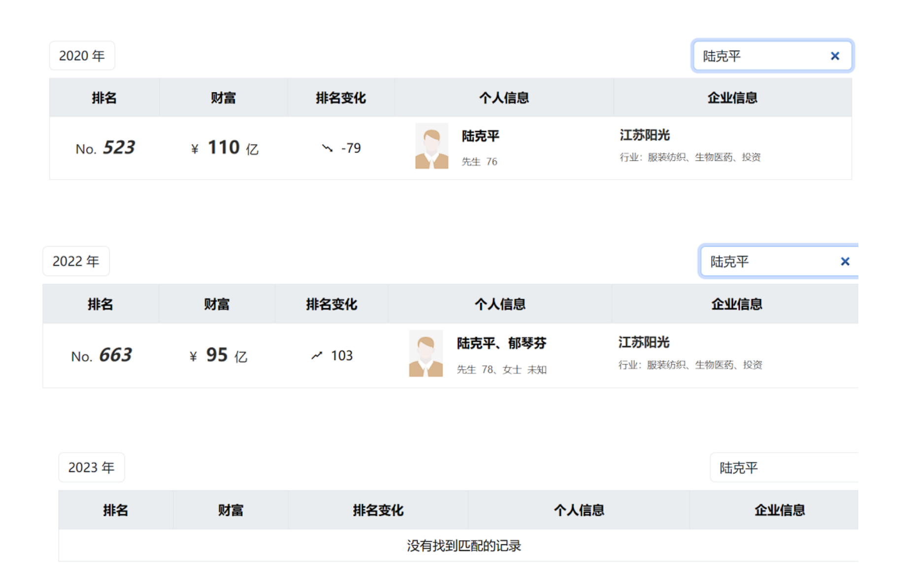This screenshot has height=588, width=914.
Task: Clear the search box in the 2020 table
Action: 834,56
